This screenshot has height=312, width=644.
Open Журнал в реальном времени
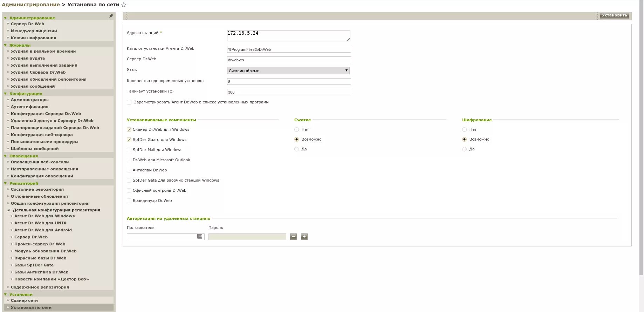click(43, 51)
